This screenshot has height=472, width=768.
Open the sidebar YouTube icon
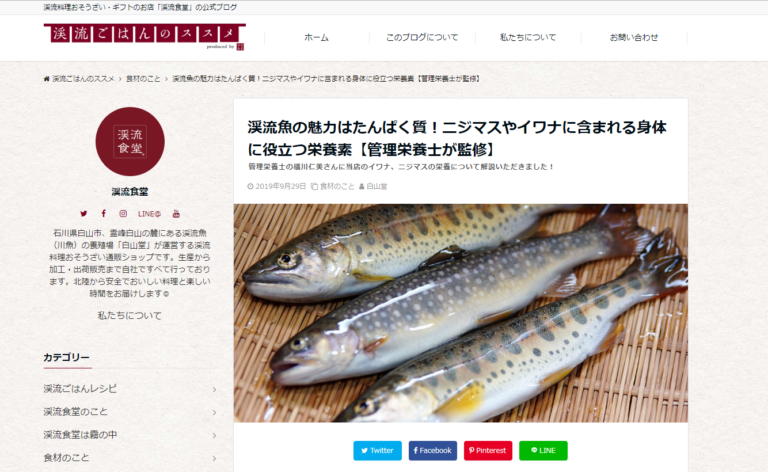[x=176, y=214]
